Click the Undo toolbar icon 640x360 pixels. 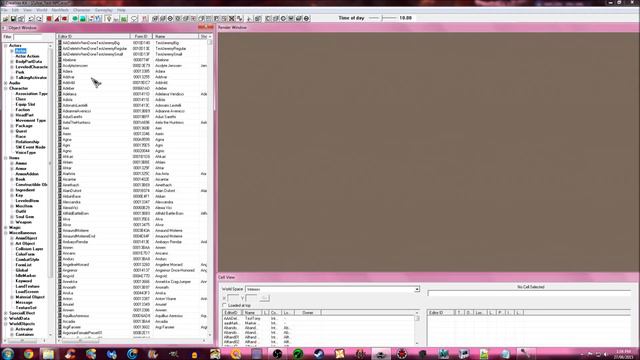point(31,19)
